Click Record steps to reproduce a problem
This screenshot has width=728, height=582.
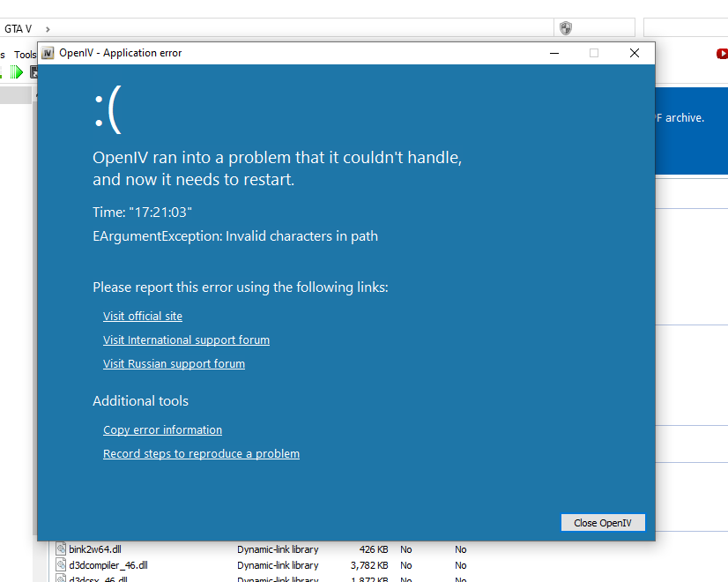pyautogui.click(x=201, y=454)
